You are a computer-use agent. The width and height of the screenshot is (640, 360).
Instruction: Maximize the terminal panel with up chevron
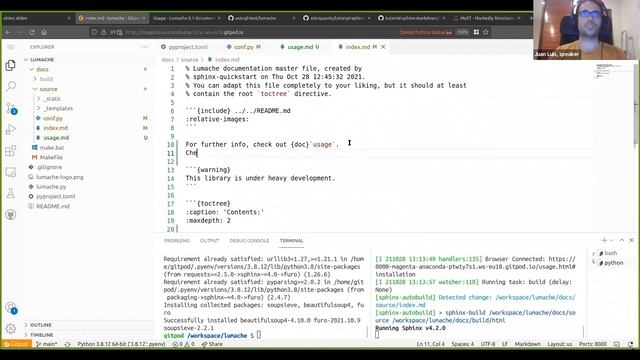(x=622, y=240)
